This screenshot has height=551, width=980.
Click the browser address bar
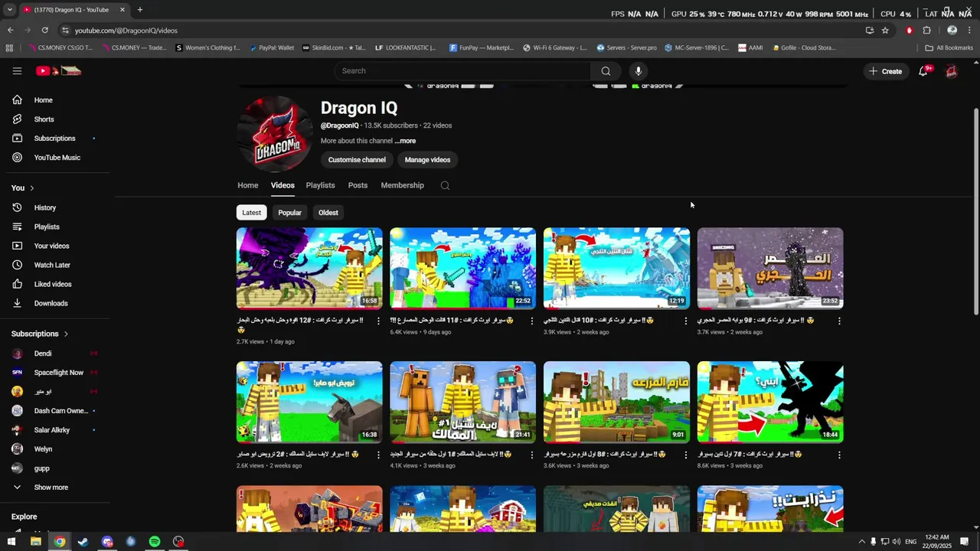(x=459, y=31)
